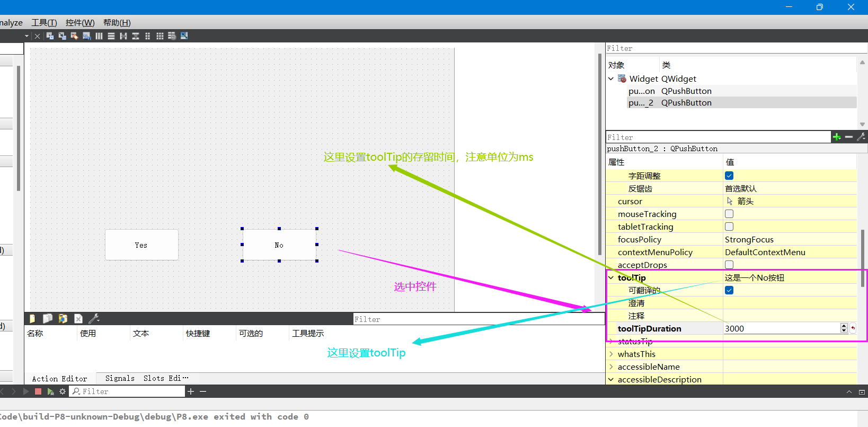Open property editor configure wrench
This screenshot has height=427, width=868.
(861, 137)
